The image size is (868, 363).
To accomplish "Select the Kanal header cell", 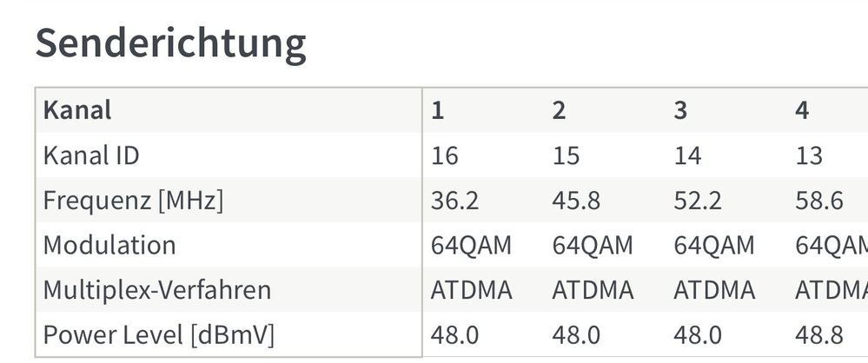I will click(77, 110).
